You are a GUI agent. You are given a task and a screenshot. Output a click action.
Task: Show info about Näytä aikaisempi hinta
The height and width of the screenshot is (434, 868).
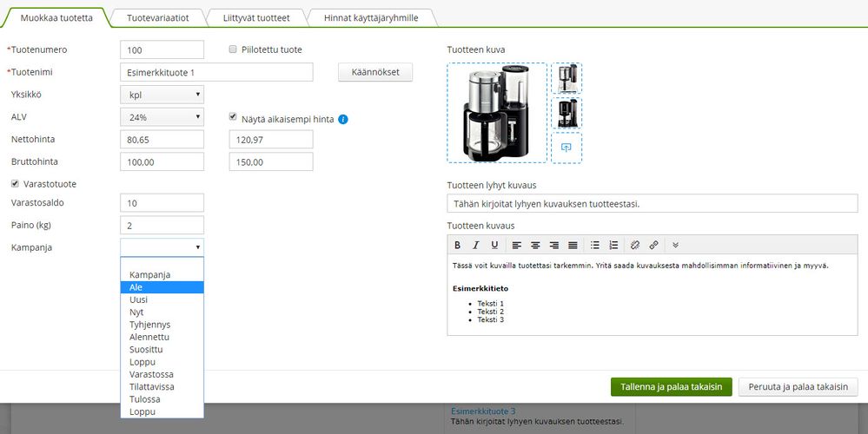pyautogui.click(x=343, y=119)
